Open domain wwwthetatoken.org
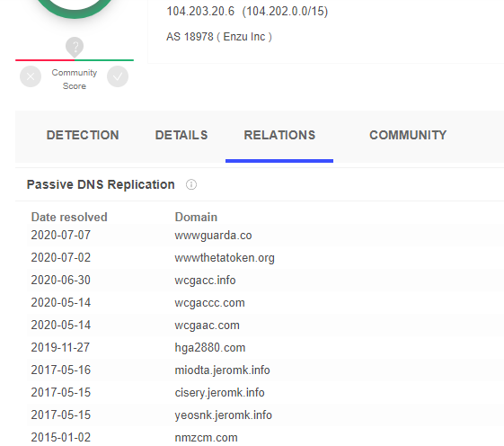Screen dimensions: 504x446 click(x=225, y=258)
